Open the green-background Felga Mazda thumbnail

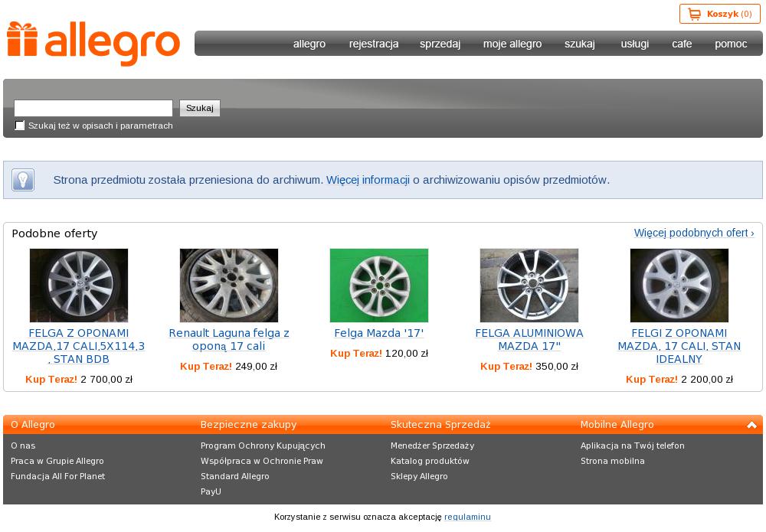point(379,286)
